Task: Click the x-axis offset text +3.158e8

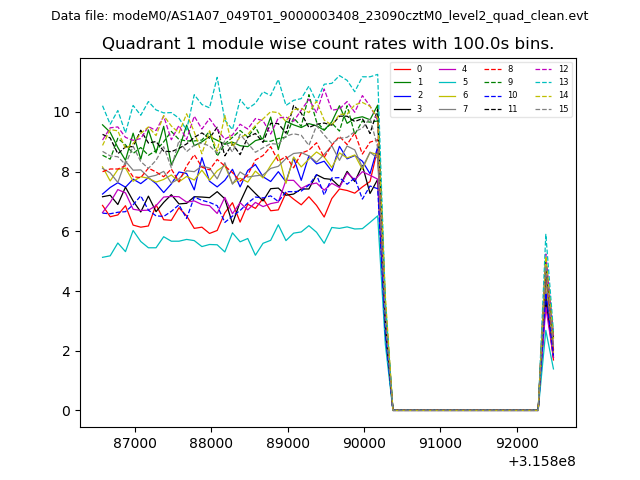Action: (541, 461)
